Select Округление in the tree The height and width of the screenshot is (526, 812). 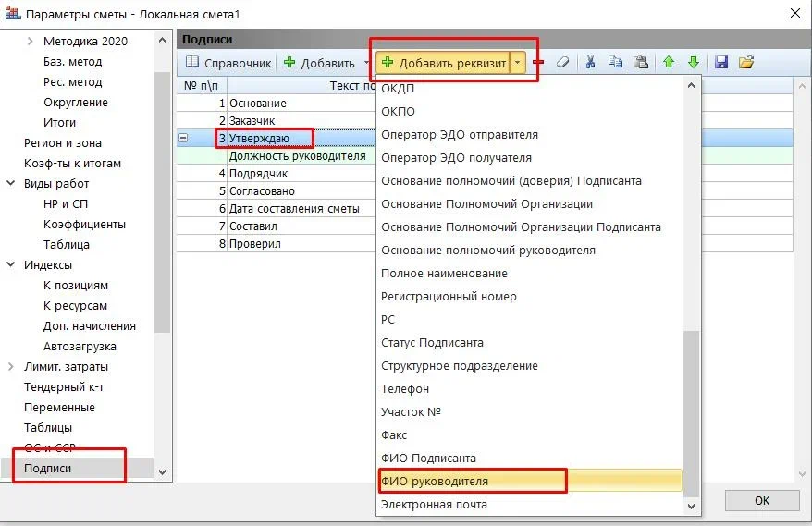point(76,102)
